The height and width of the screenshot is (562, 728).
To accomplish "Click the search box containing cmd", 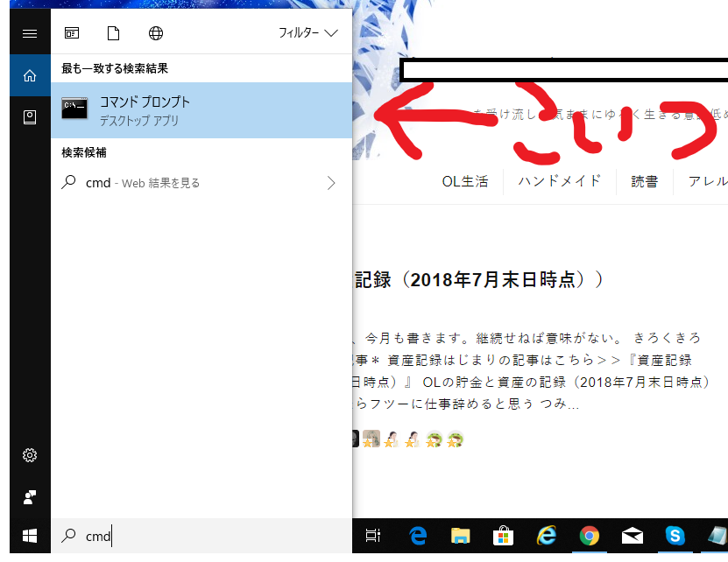I will click(201, 536).
